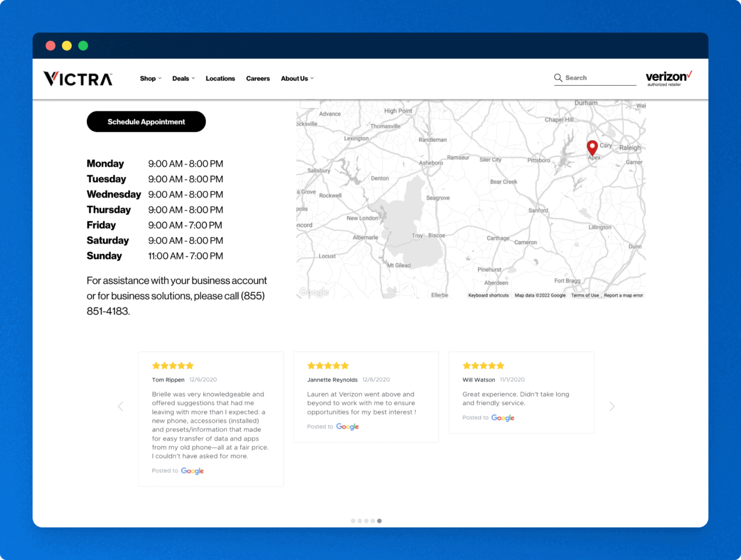Click the Google logo under Tom Rippen's review
The width and height of the screenshot is (741, 560).
click(x=192, y=471)
